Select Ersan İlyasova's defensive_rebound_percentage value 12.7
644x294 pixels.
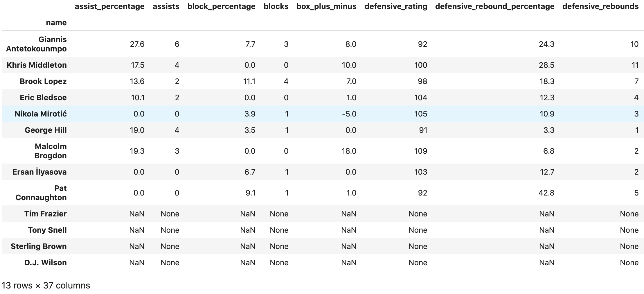tap(547, 172)
